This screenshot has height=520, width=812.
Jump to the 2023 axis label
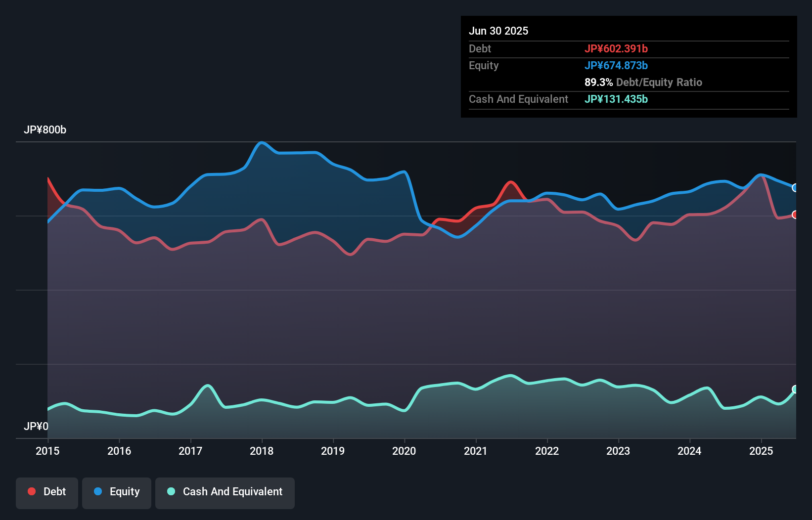click(x=618, y=451)
